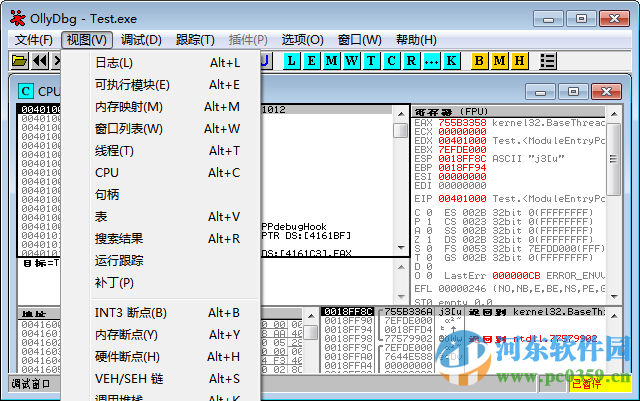Image resolution: width=640 pixels, height=401 pixels.
Task: Click the OllyDbg application title icon
Action: coord(18,18)
